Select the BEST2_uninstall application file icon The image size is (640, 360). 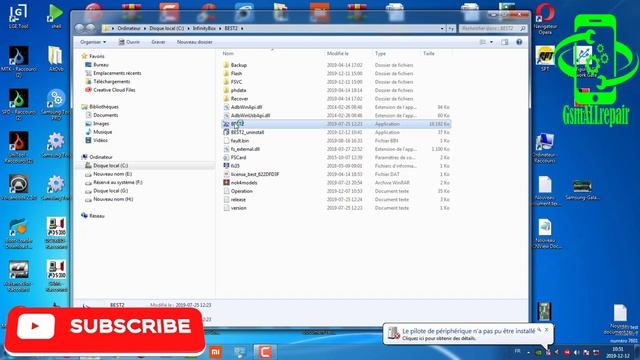pos(226,132)
